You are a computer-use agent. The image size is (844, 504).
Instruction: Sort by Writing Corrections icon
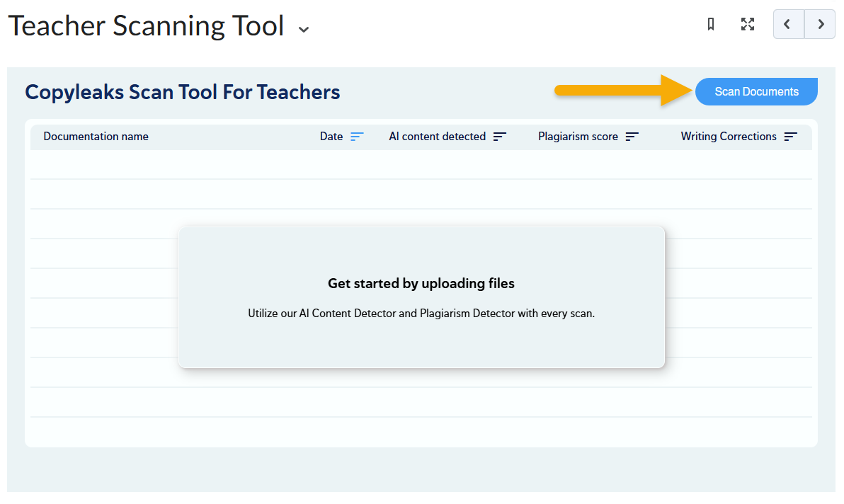(x=791, y=137)
